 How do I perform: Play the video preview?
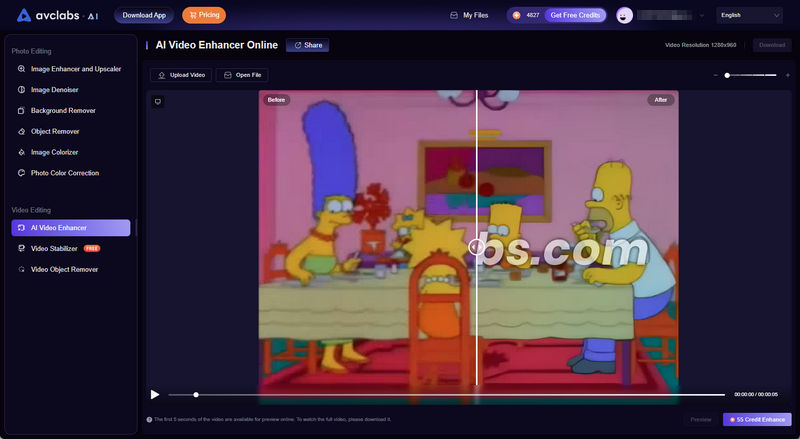click(x=155, y=395)
